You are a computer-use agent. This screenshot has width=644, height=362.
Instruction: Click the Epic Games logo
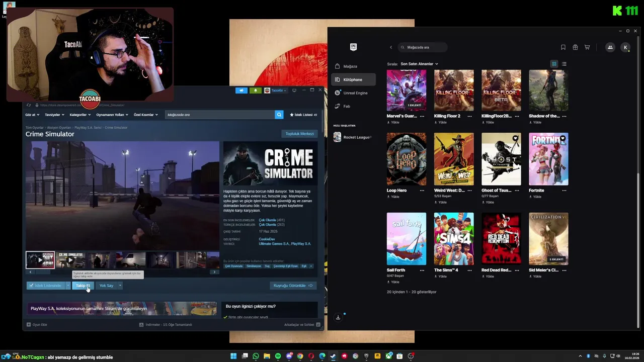pyautogui.click(x=353, y=47)
